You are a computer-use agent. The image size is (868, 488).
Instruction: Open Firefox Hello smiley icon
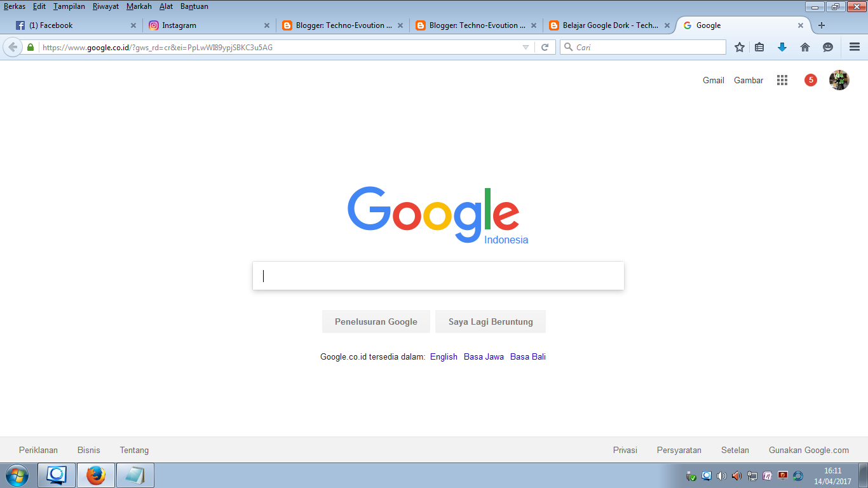pyautogui.click(x=827, y=46)
